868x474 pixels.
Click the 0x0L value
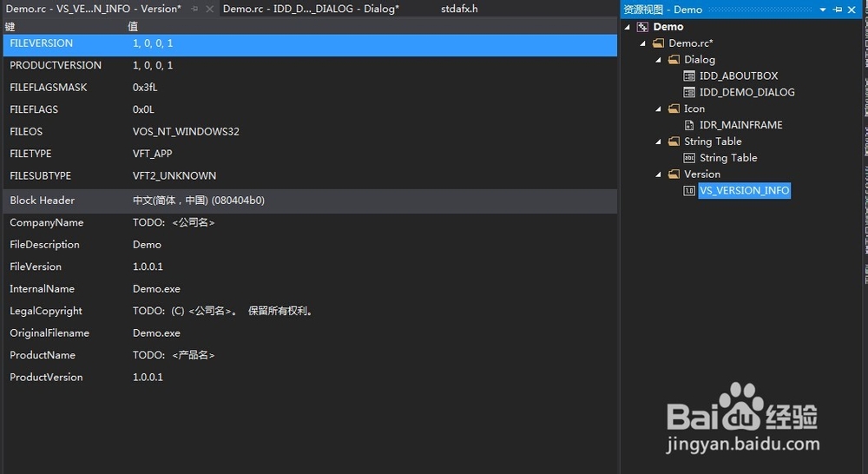[143, 109]
